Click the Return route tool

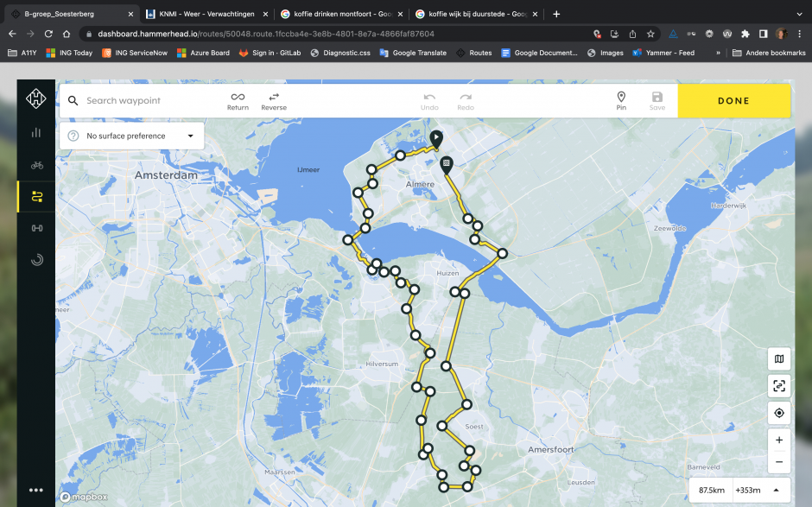click(238, 101)
